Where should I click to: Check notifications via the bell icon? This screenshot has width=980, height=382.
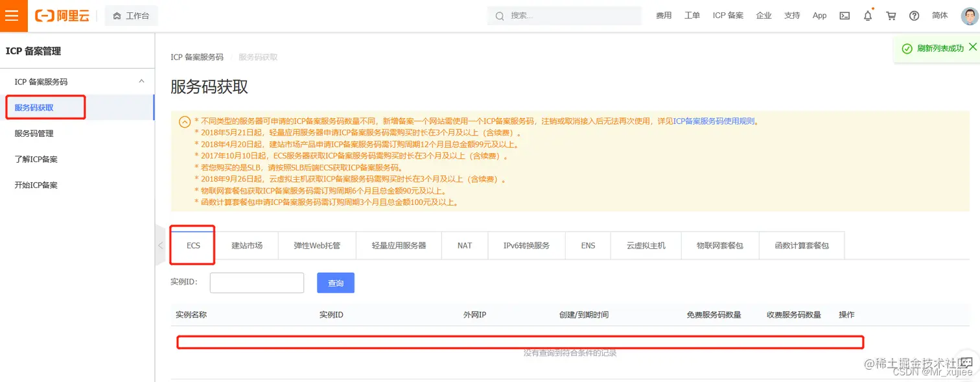click(x=867, y=16)
